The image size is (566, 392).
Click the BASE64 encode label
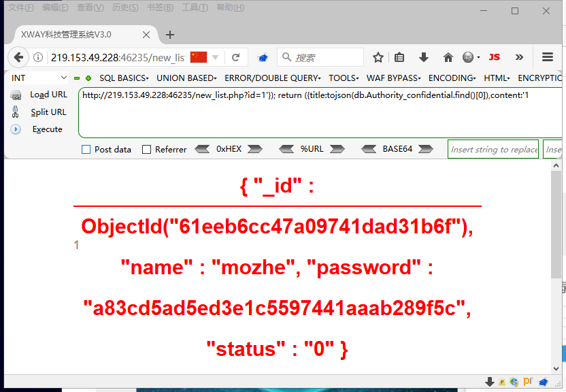click(x=397, y=149)
